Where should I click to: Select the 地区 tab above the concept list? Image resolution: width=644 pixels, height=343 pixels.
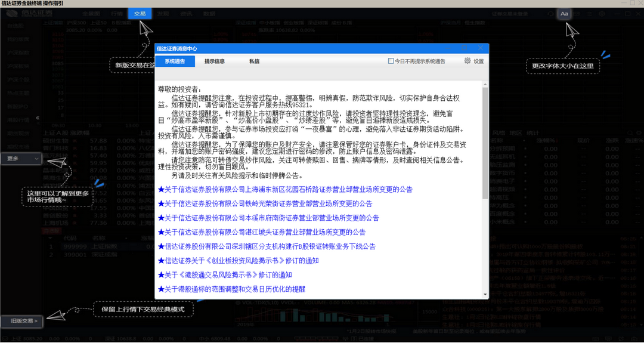[x=515, y=133]
